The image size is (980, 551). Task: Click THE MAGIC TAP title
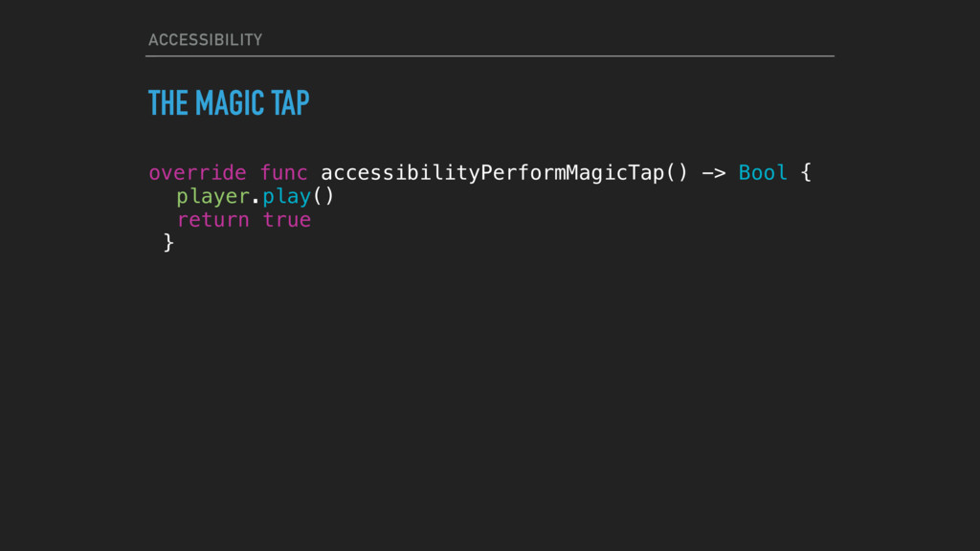tap(229, 103)
